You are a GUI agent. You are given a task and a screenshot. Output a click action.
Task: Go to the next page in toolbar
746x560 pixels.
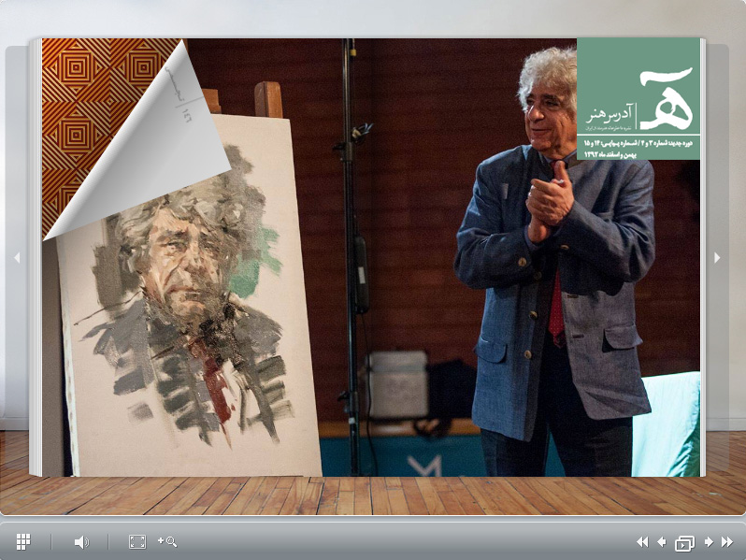point(708,541)
